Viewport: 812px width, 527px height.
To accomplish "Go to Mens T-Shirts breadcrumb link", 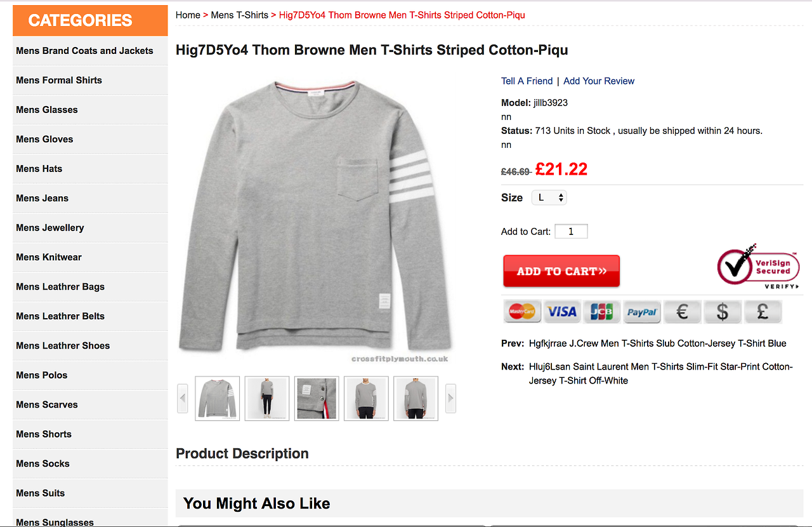I will click(x=239, y=15).
